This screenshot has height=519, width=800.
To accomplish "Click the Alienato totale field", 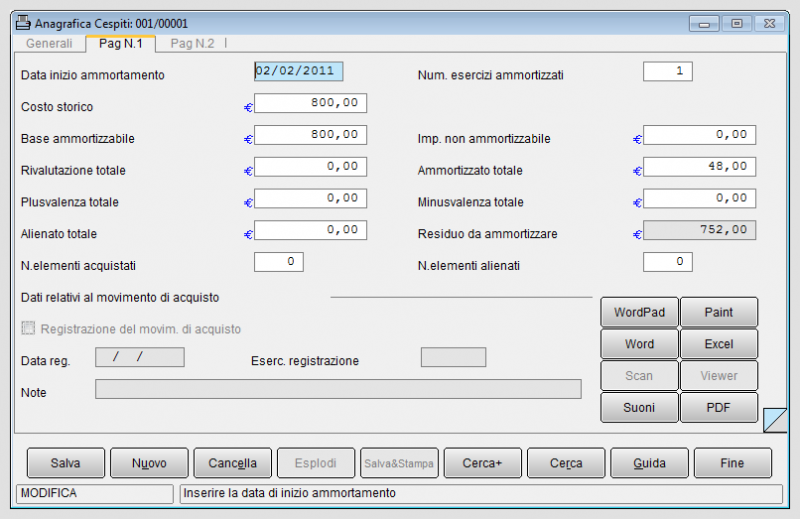I will tap(310, 230).
